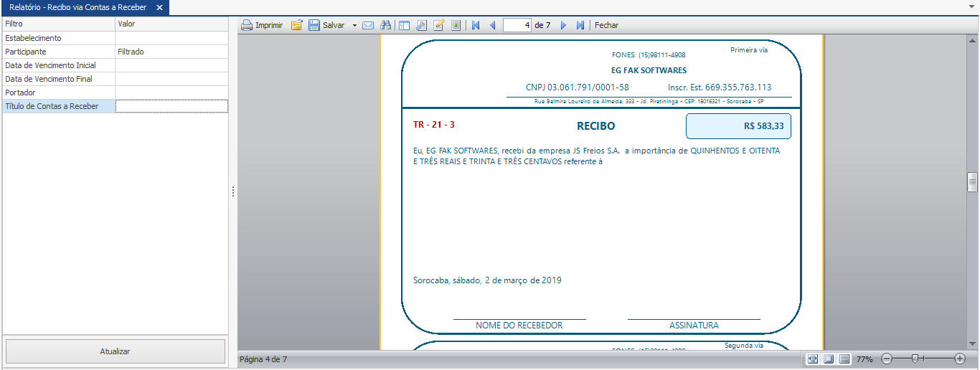The height and width of the screenshot is (370, 980).
Task: Select the Participante filter row
Action: click(57, 52)
